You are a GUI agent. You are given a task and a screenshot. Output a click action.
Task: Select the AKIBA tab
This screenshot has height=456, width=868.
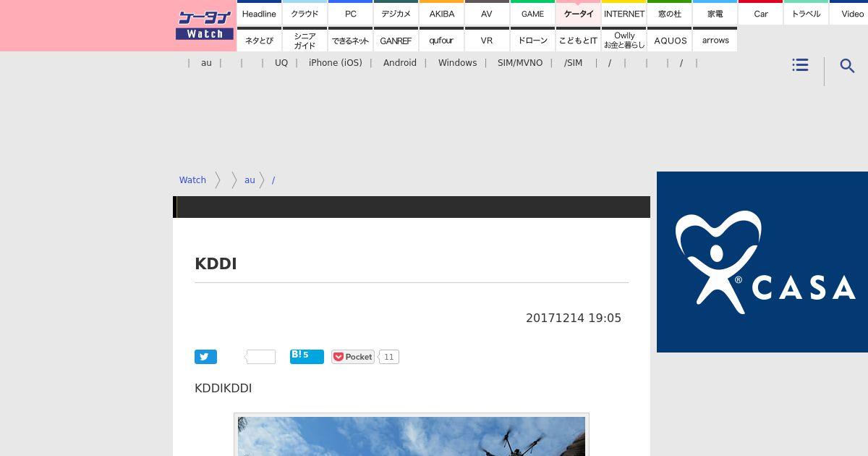(x=441, y=13)
